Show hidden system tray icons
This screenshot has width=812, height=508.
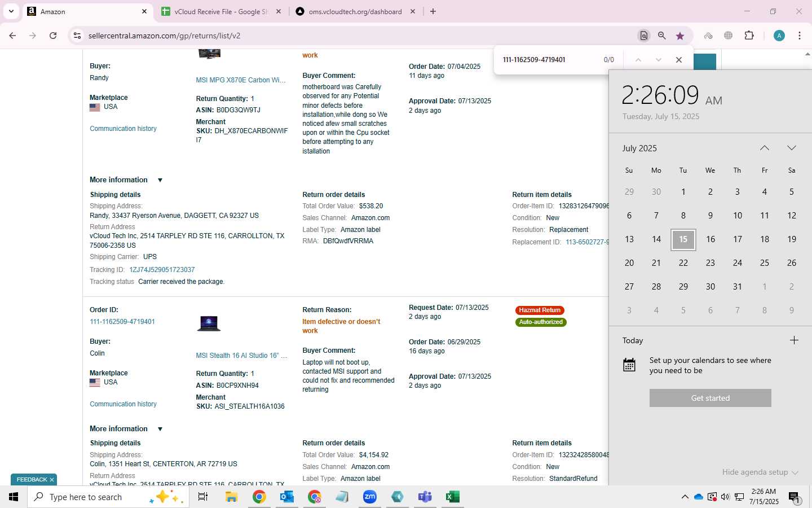pos(685,497)
